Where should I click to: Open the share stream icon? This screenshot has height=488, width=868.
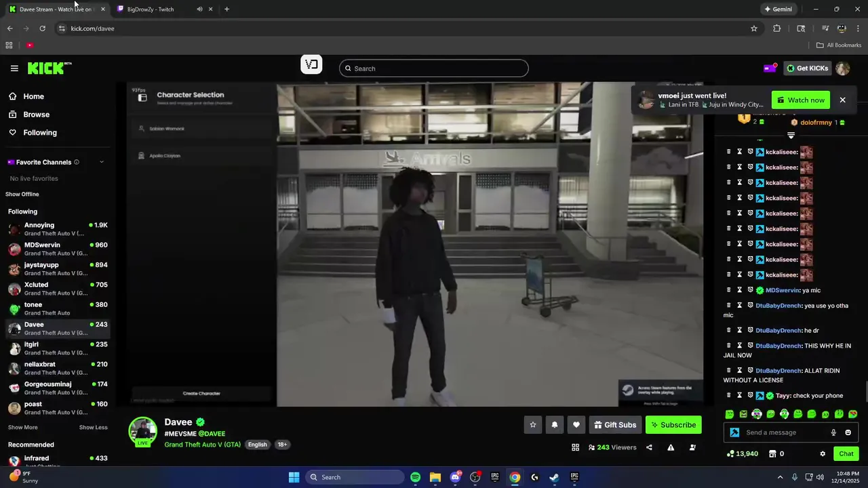click(649, 447)
